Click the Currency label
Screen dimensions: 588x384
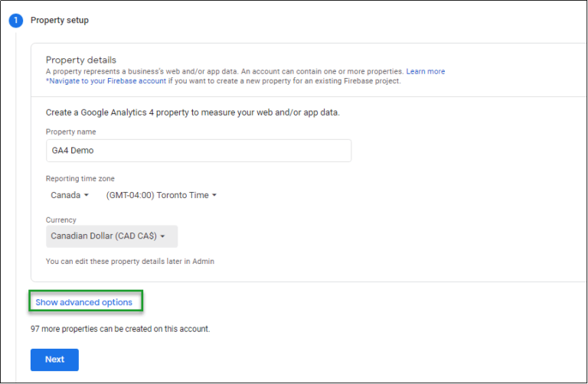(60, 220)
